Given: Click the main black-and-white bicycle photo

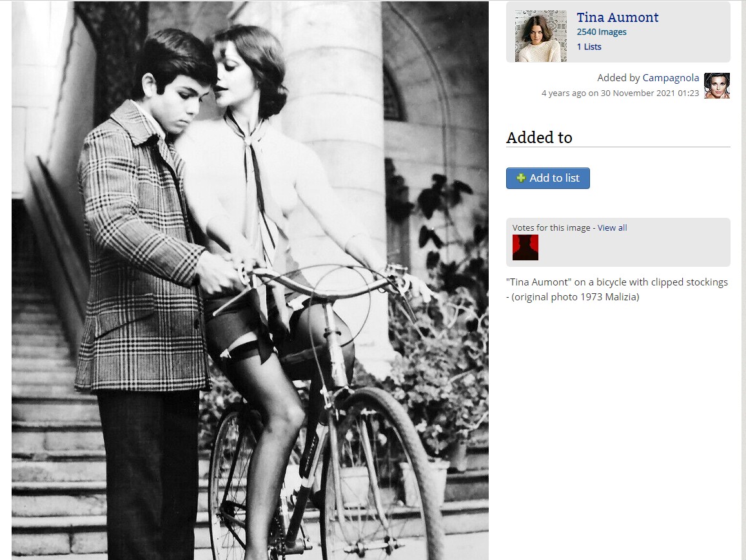Looking at the screenshot, I should tap(250, 280).
